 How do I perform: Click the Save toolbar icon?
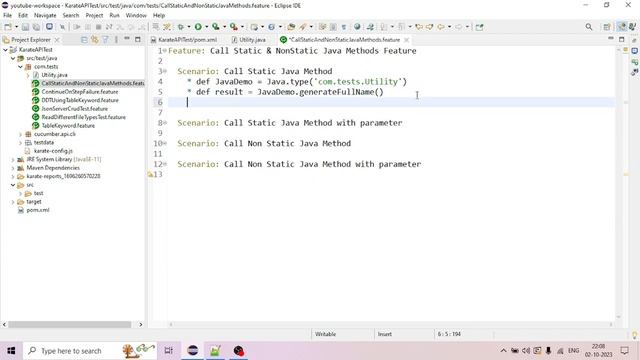tap(25, 27)
